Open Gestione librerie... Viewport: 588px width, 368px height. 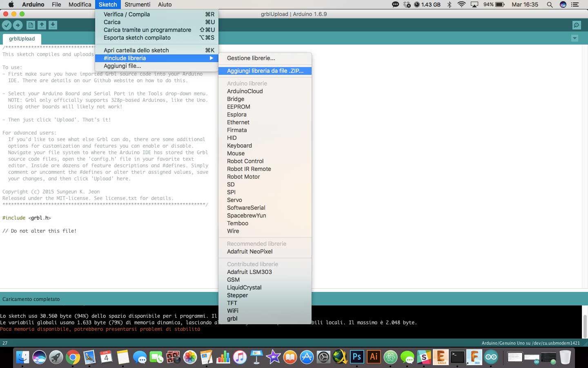pos(265,58)
